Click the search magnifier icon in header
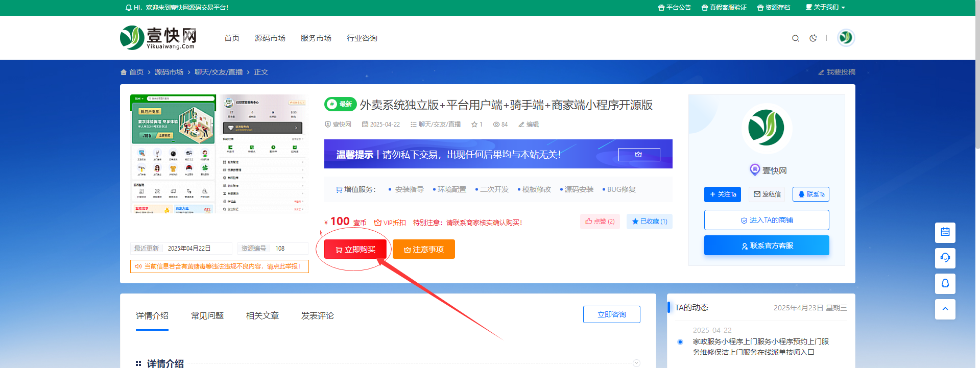The width and height of the screenshot is (980, 368). point(795,38)
